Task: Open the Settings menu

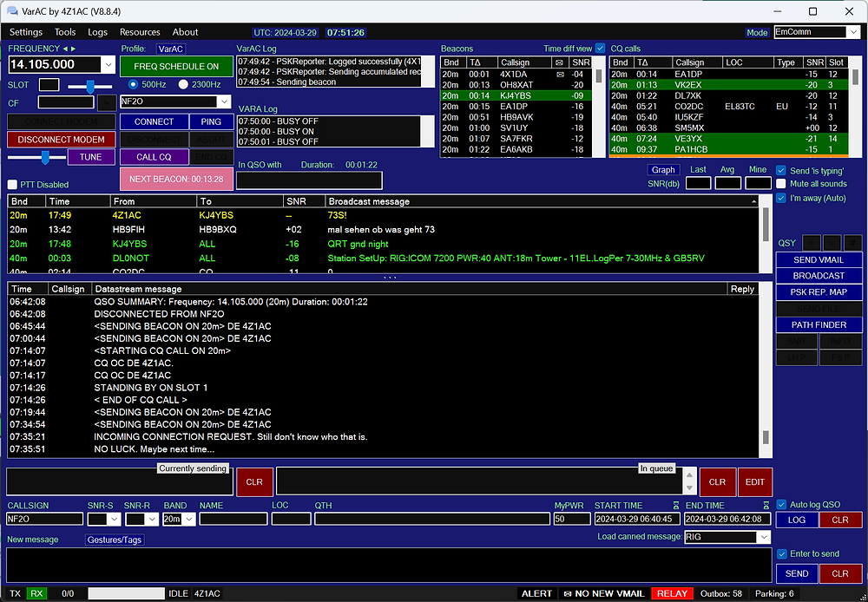Action: [x=26, y=32]
